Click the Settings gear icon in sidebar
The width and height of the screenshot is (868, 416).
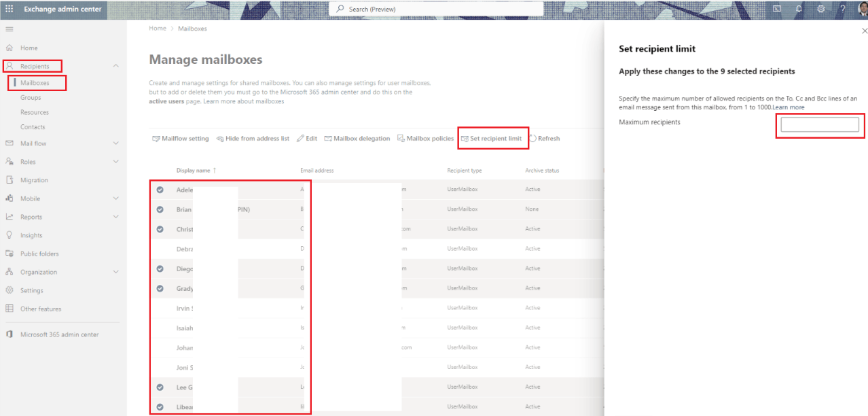tap(10, 290)
